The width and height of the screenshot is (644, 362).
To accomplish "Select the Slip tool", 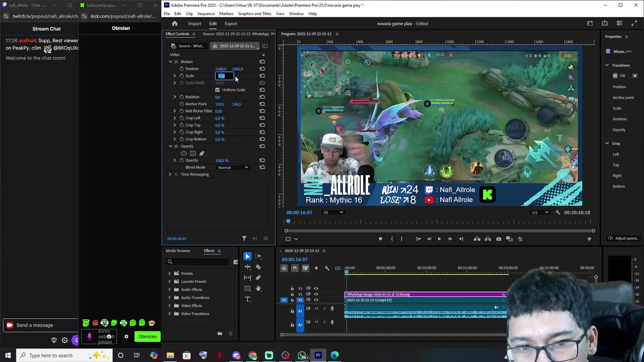I will [248, 278].
